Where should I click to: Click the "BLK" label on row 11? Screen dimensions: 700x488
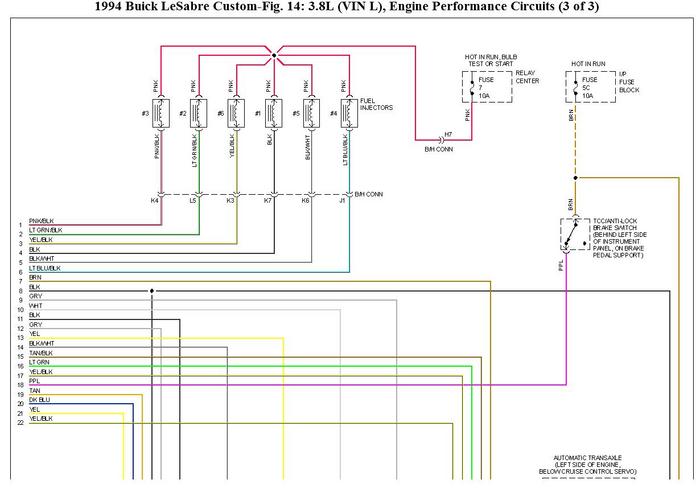pos(34,315)
